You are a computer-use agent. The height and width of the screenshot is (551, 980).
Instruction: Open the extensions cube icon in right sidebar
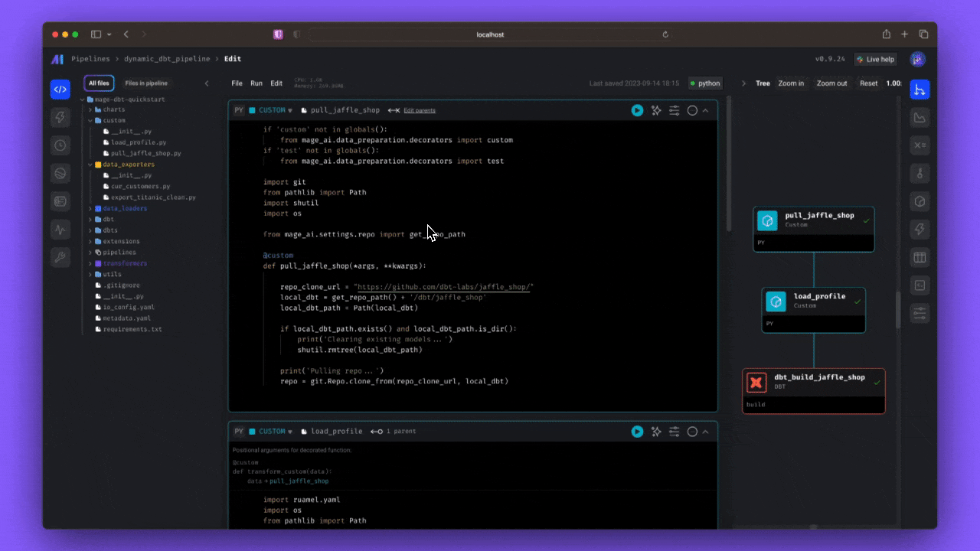click(x=920, y=201)
